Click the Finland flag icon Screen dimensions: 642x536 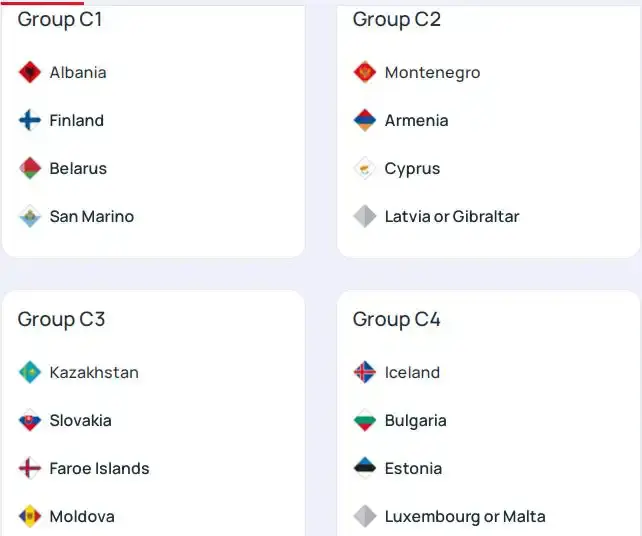pyautogui.click(x=30, y=120)
